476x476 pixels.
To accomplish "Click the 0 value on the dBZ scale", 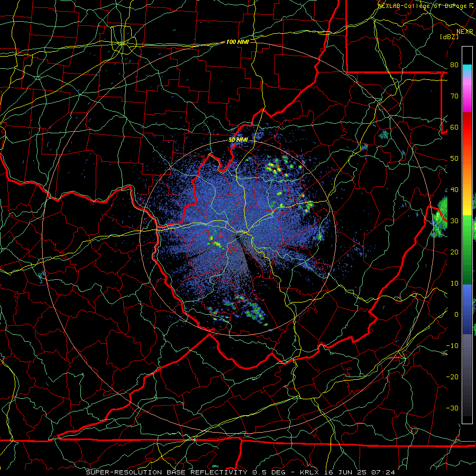I will 456,315.
